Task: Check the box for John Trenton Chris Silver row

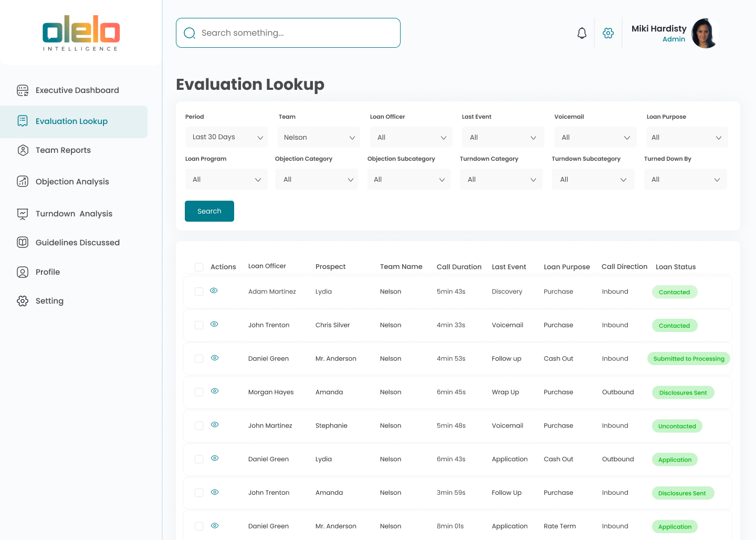Action: coord(199,325)
